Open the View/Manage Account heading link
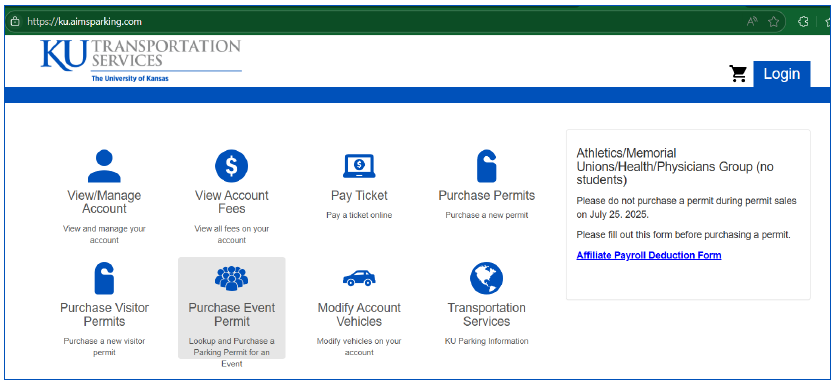Screen dimensions: 837x387 coord(104,202)
